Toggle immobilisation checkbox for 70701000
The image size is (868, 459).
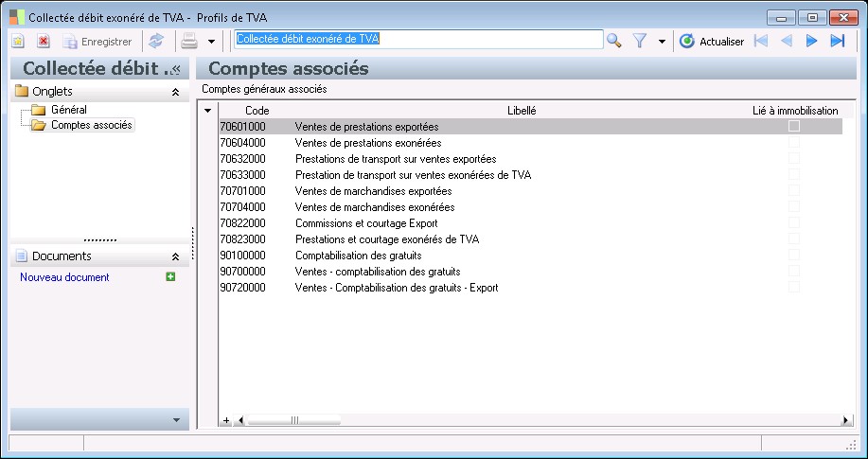point(794,190)
